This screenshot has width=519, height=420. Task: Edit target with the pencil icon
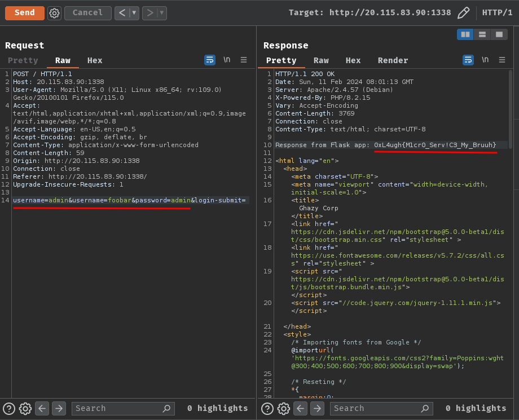click(463, 12)
